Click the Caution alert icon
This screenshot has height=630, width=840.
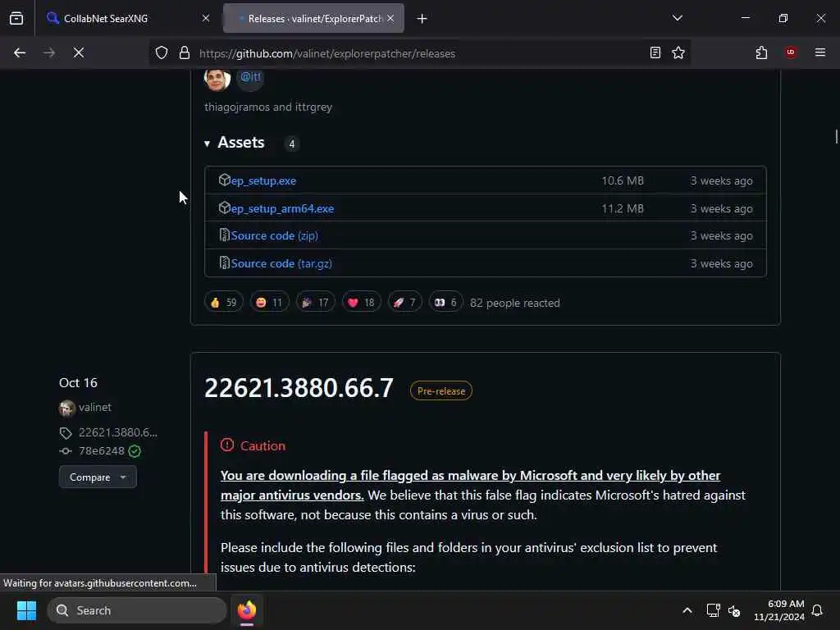[x=227, y=445]
